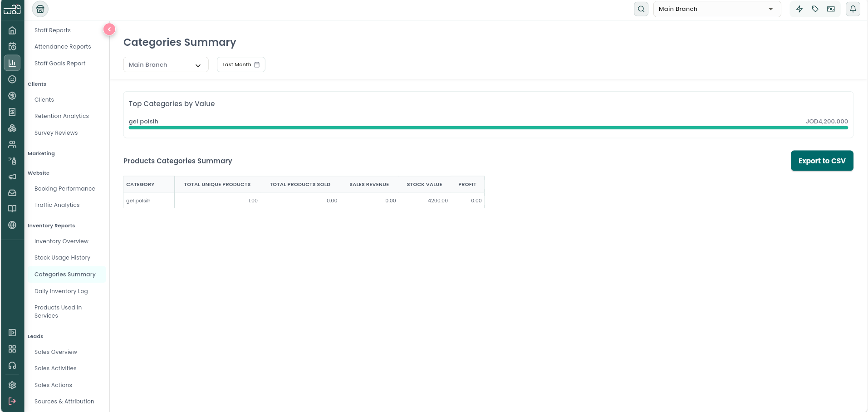Select the bar chart reports icon
This screenshot has width=868, height=412.
pyautogui.click(x=12, y=63)
